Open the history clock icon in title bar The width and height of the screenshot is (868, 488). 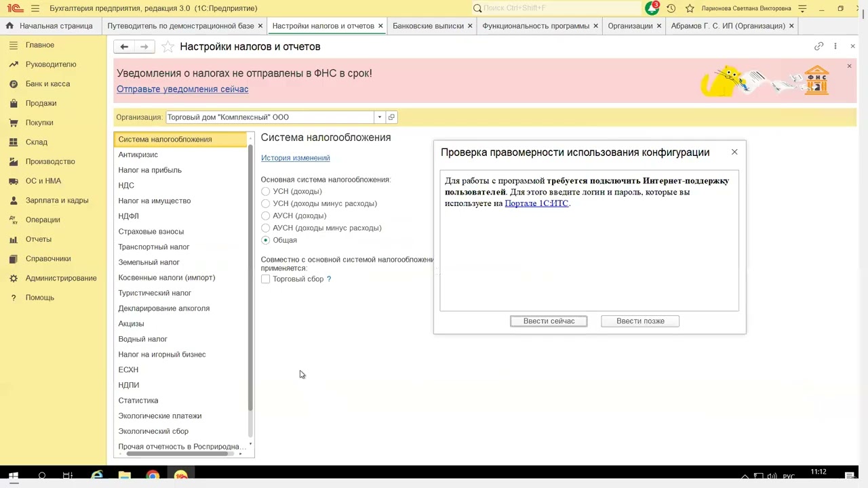[671, 8]
